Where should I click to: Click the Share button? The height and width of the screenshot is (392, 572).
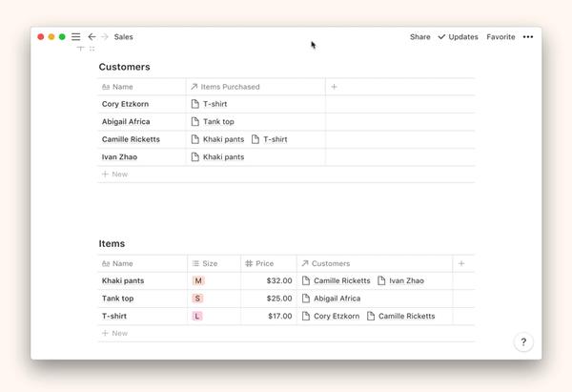point(419,37)
